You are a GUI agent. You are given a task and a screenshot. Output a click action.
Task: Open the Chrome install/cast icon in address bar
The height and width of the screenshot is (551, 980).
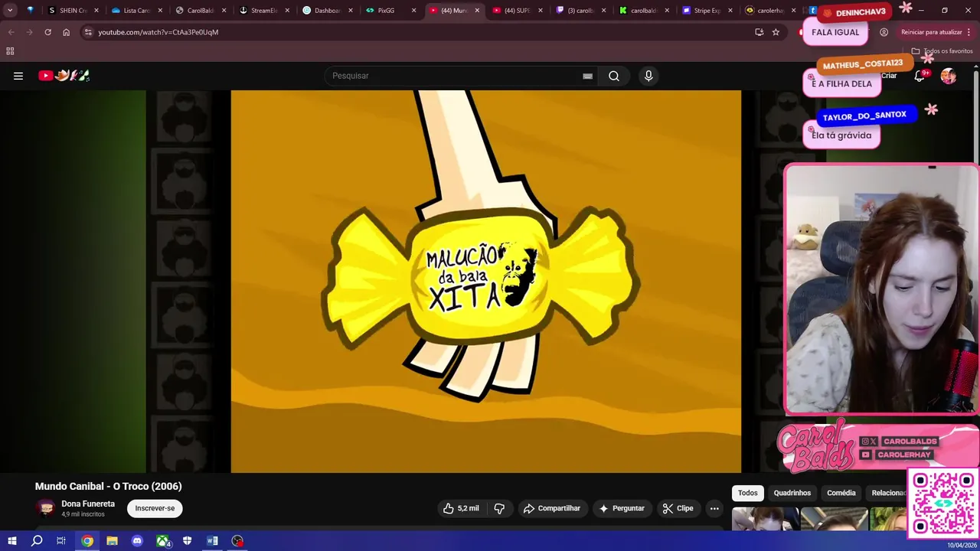point(759,32)
